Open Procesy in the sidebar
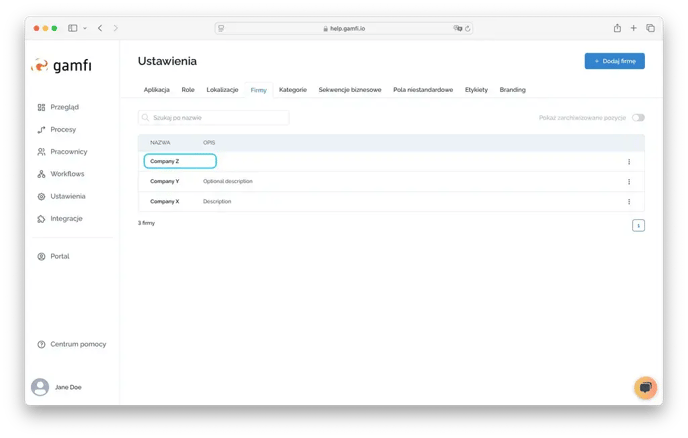 click(x=62, y=129)
